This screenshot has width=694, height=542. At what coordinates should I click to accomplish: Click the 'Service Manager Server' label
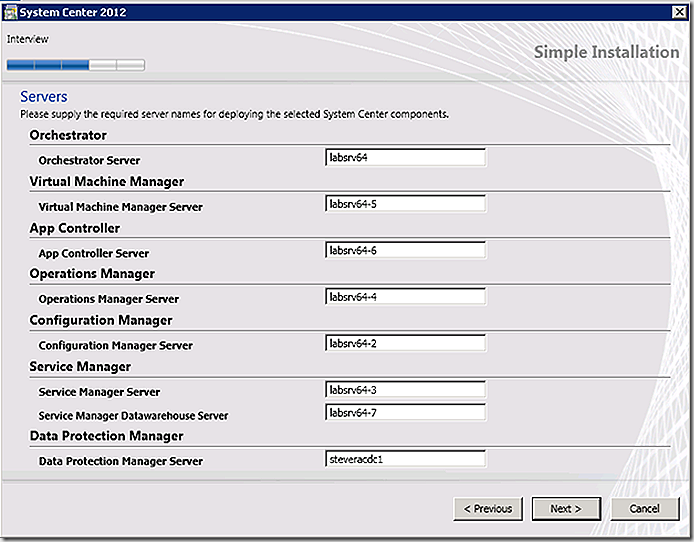coord(99,392)
